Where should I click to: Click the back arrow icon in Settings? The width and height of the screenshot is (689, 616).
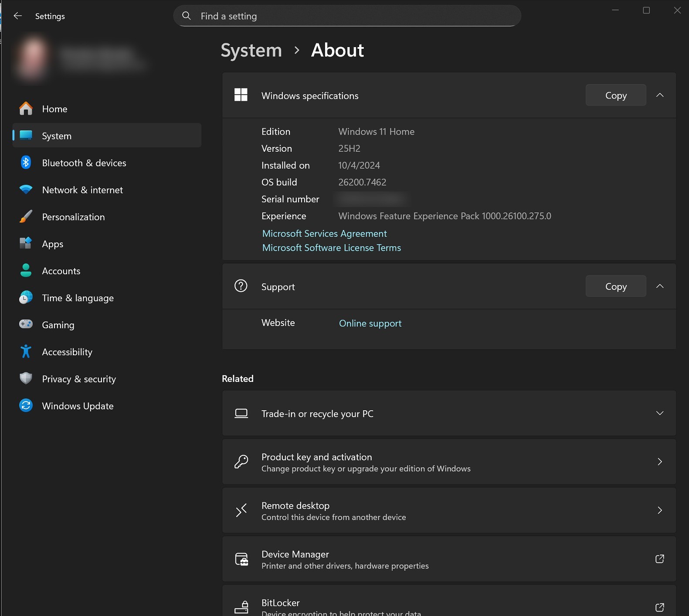[x=17, y=16]
